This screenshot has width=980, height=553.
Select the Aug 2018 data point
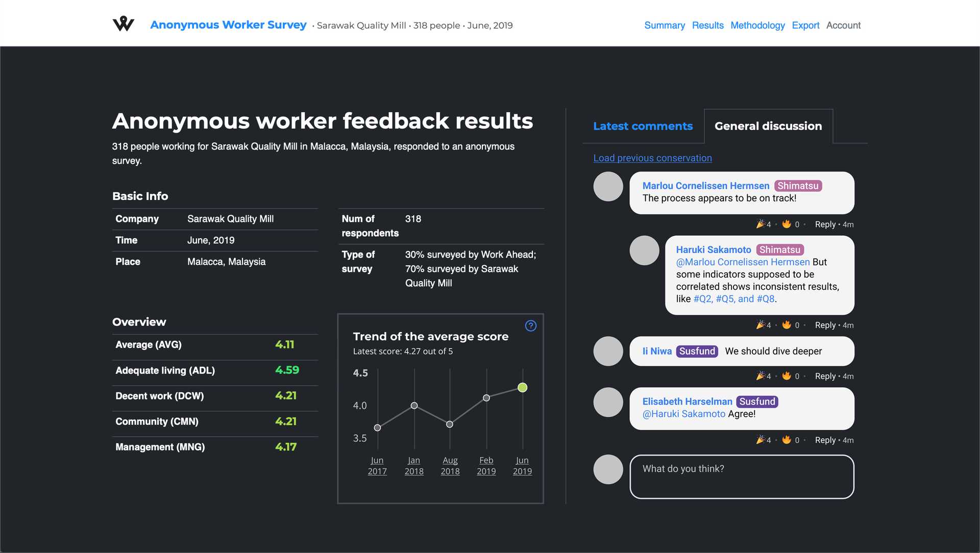(x=449, y=424)
